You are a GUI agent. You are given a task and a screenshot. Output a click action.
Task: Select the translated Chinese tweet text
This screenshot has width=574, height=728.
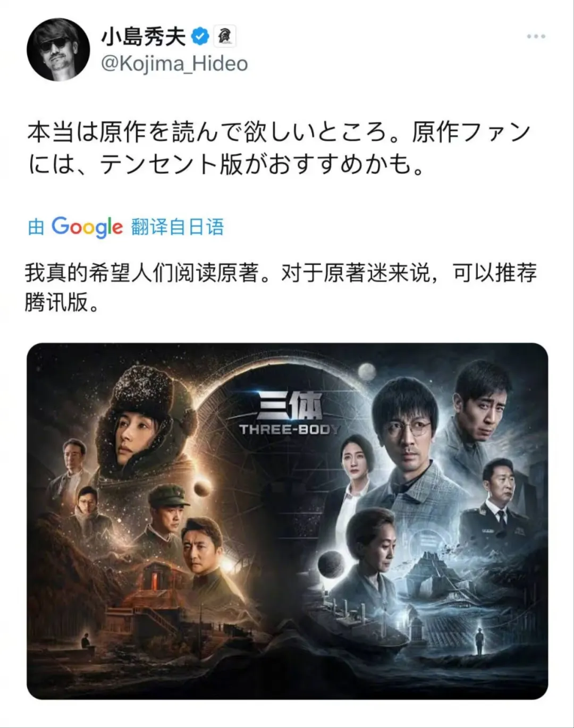pyautogui.click(x=281, y=287)
